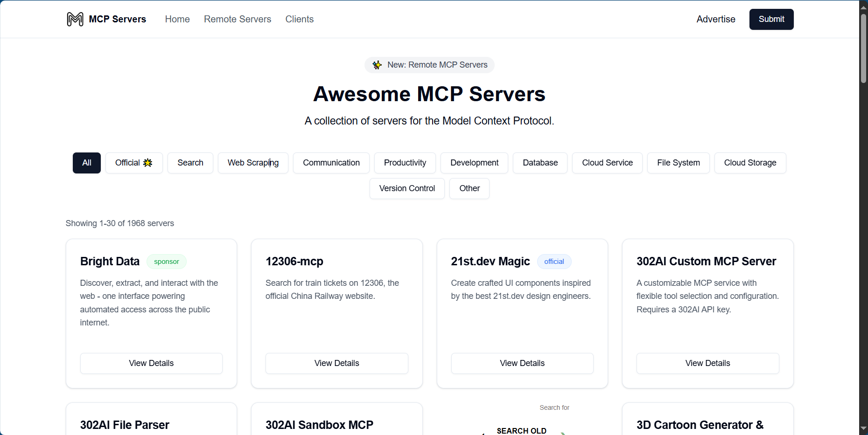This screenshot has height=435, width=868.
Task: Open the Home nav link
Action: click(177, 19)
